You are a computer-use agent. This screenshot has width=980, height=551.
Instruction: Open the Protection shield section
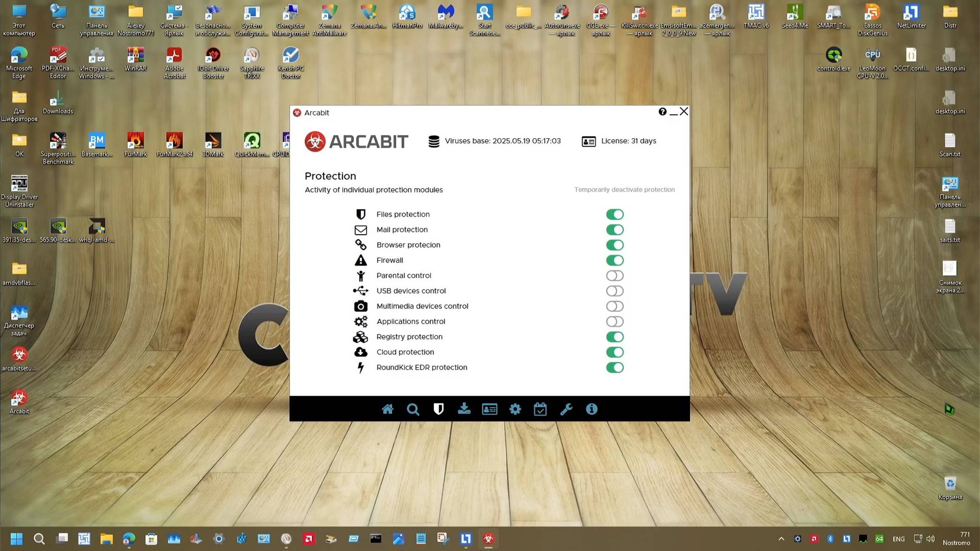pos(438,409)
